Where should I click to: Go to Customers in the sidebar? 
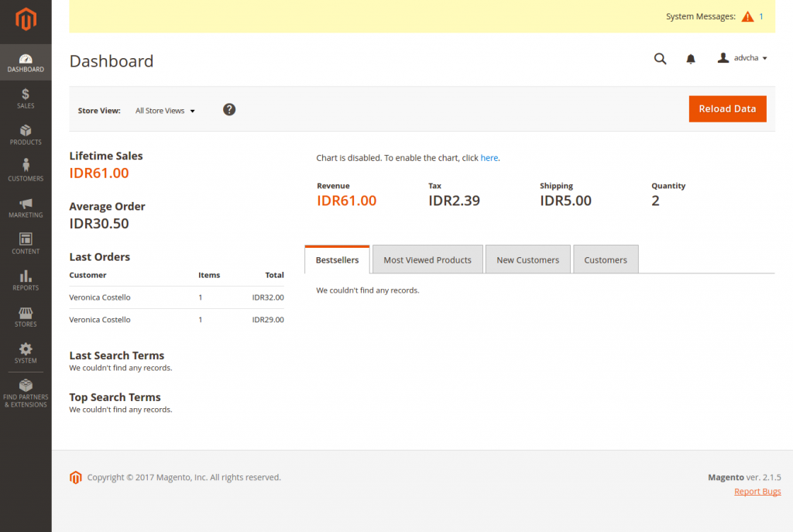tap(26, 171)
